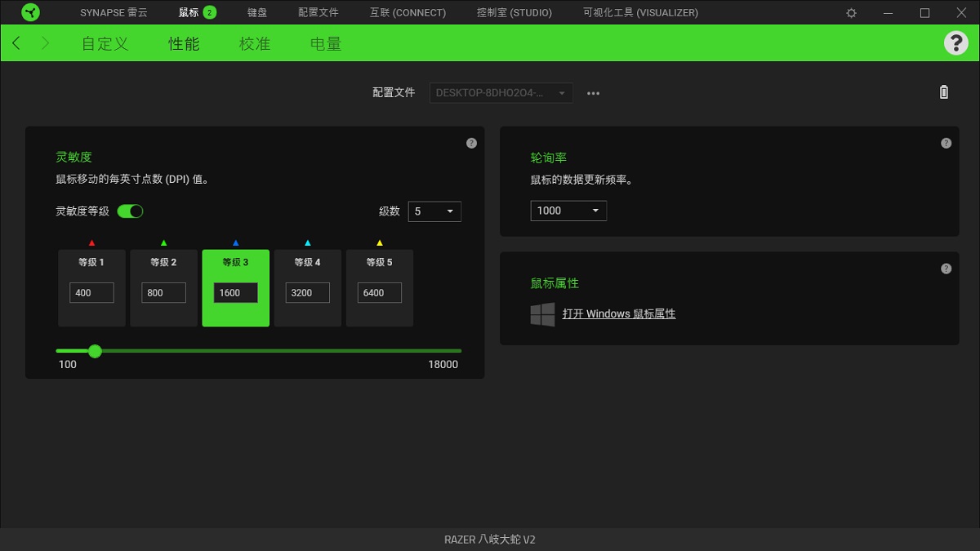Open the help question mark in green bar
The height and width of the screenshot is (551, 980).
956,43
